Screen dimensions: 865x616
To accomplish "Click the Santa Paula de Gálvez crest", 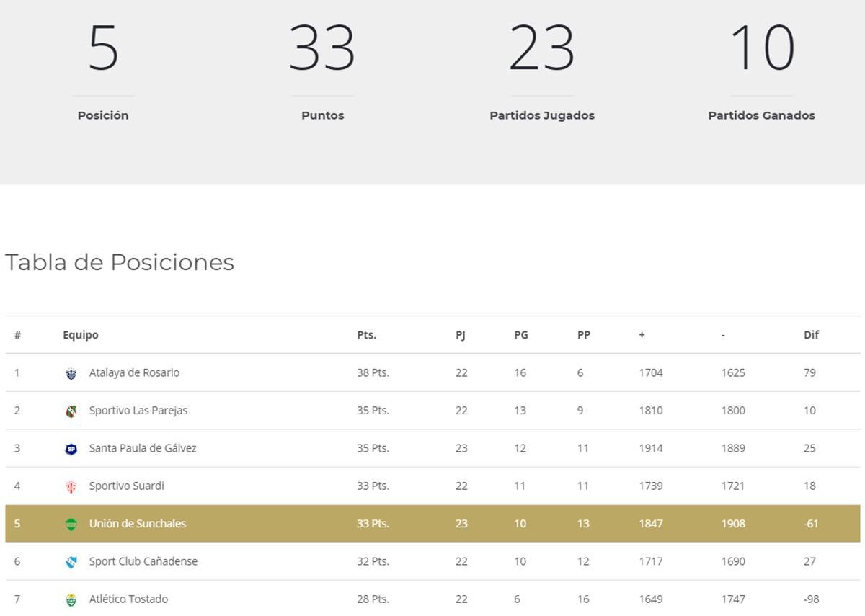I will click(71, 449).
